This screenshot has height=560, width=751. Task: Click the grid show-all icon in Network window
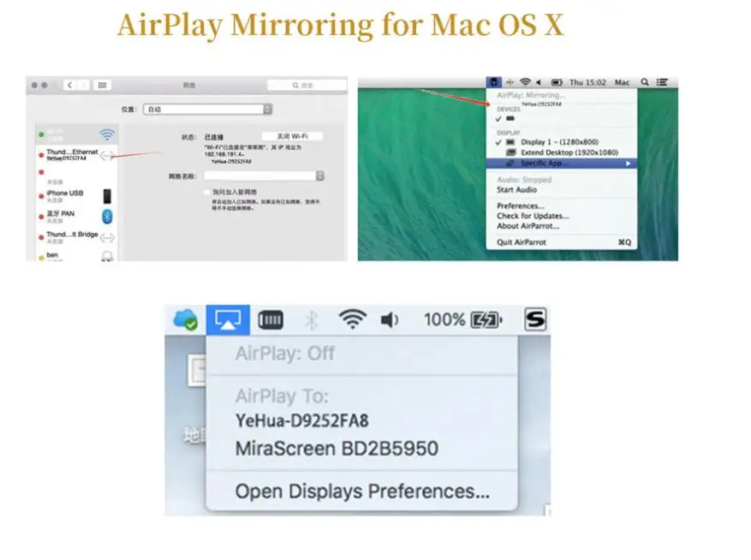(x=102, y=86)
